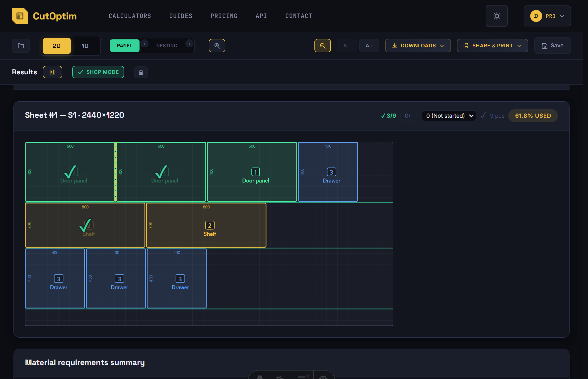This screenshot has width=588, height=379.
Task: Open the folder icon in toolbar
Action: pos(21,46)
